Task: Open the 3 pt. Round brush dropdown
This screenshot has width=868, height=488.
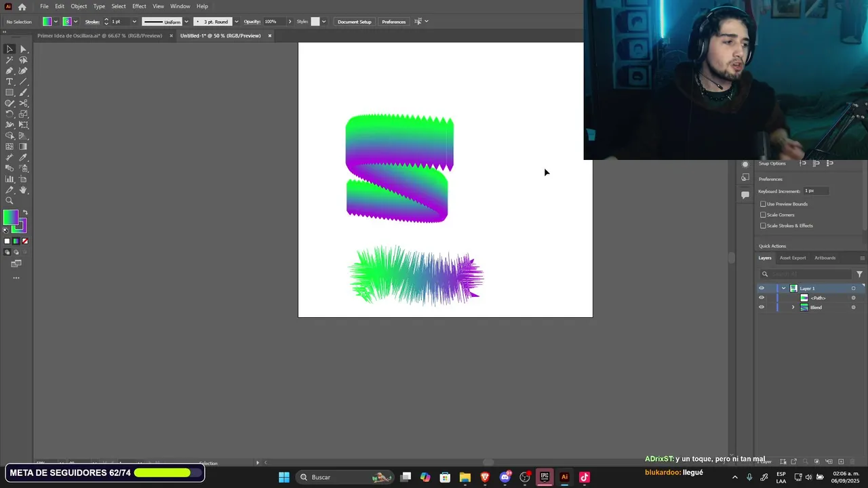Action: pyautogui.click(x=236, y=22)
